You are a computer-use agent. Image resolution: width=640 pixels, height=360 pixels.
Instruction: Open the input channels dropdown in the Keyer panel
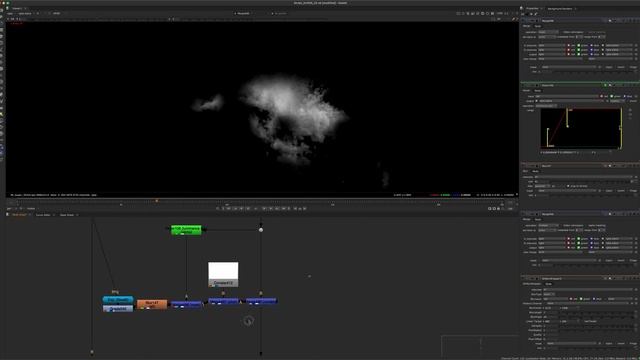[567, 96]
